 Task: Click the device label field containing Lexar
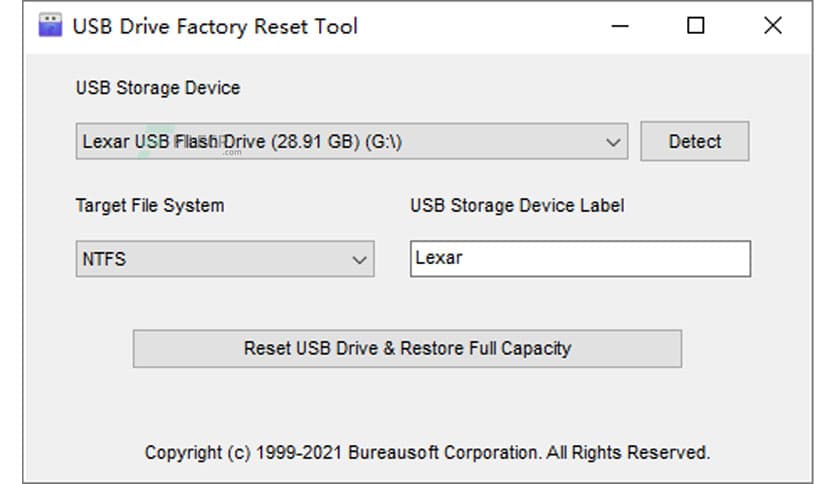click(580, 259)
